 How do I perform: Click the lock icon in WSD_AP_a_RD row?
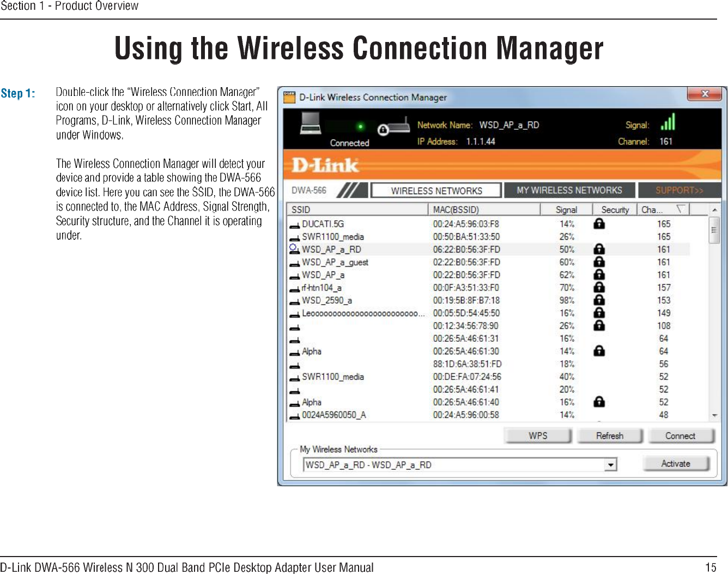coord(599,249)
